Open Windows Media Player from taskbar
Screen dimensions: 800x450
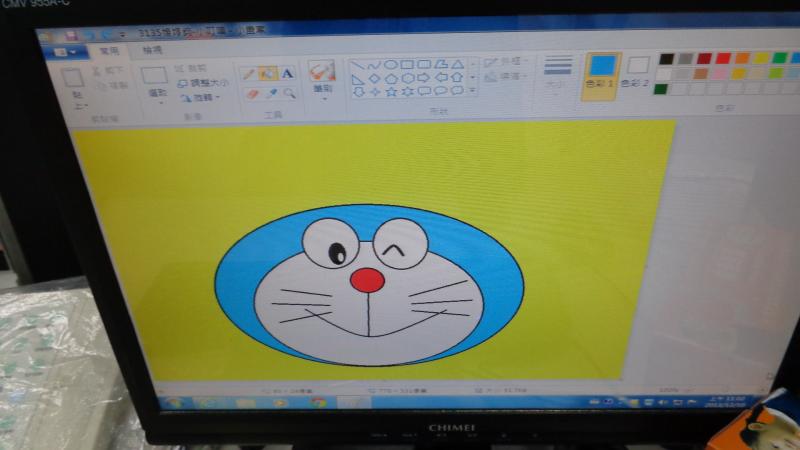click(x=279, y=403)
